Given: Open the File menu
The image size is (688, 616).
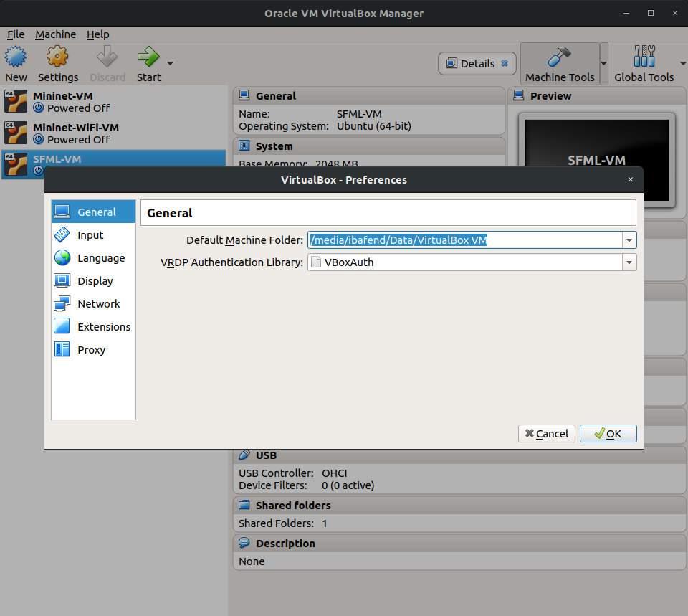Looking at the screenshot, I should 16,34.
